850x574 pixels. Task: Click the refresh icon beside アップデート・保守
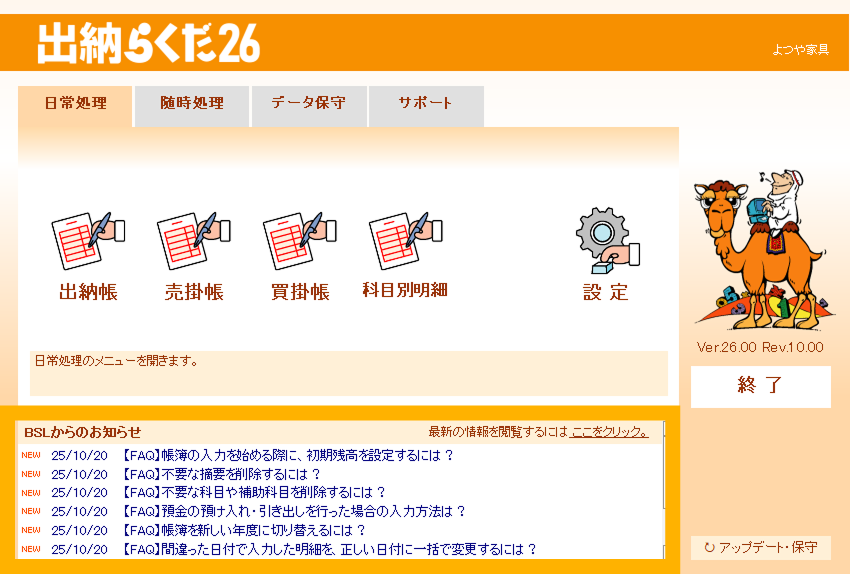click(x=709, y=547)
